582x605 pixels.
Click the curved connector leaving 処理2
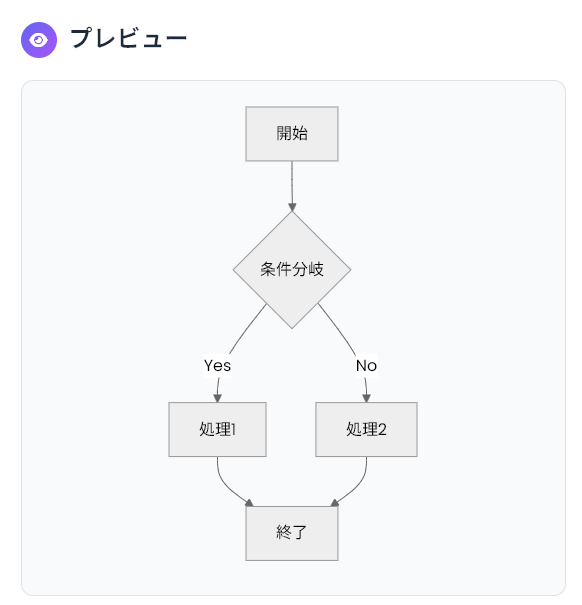356,484
